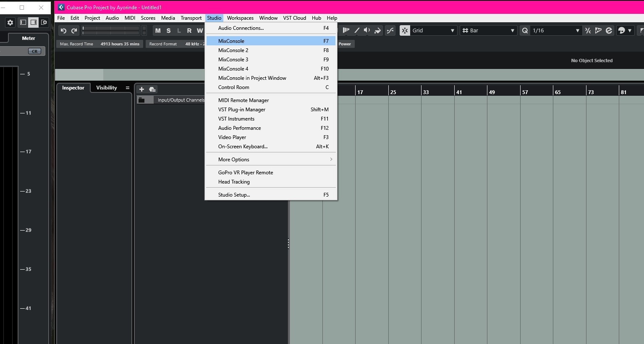Click the AudioWarp quantize flag icon
The width and height of the screenshot is (644, 344).
point(598,30)
